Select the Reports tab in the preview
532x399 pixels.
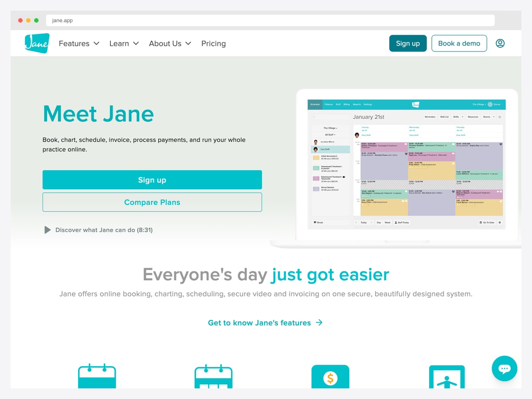coord(357,105)
